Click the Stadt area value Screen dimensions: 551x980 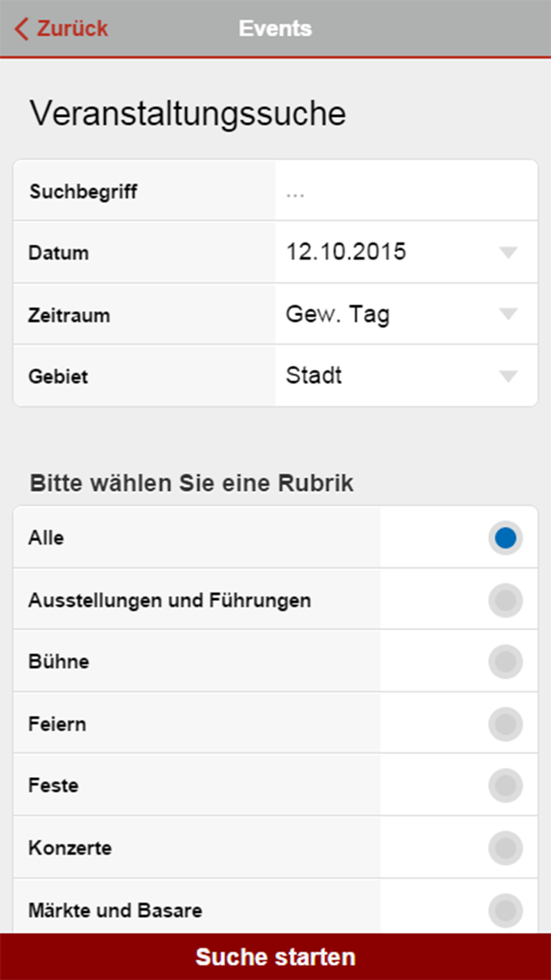pos(314,376)
